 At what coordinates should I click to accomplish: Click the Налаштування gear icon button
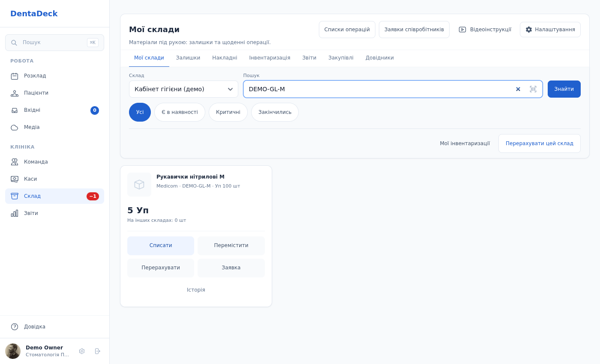550,30
